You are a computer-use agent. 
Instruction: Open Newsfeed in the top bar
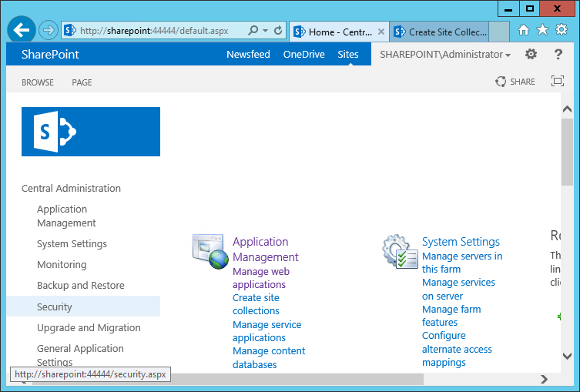pyautogui.click(x=248, y=55)
